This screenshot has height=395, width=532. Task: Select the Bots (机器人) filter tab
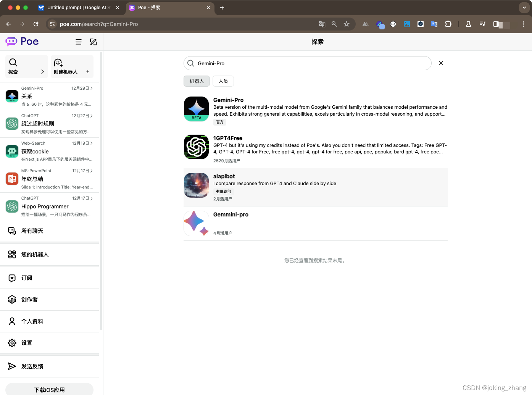point(197,81)
